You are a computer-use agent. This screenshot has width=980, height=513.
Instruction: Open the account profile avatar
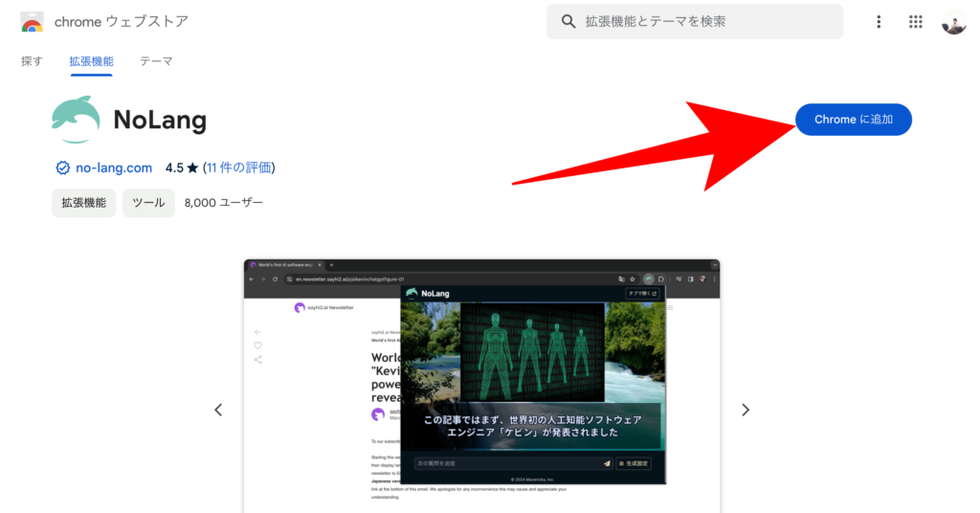click(954, 22)
